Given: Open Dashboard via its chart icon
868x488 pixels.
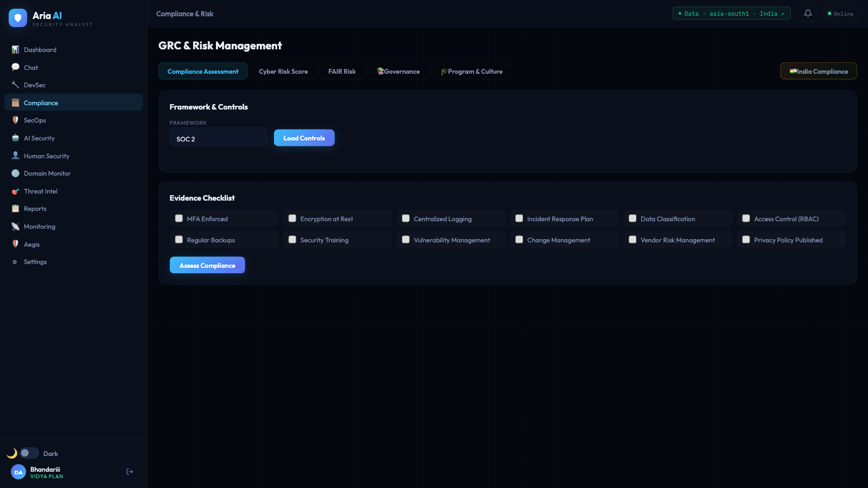Looking at the screenshot, I should tap(15, 50).
